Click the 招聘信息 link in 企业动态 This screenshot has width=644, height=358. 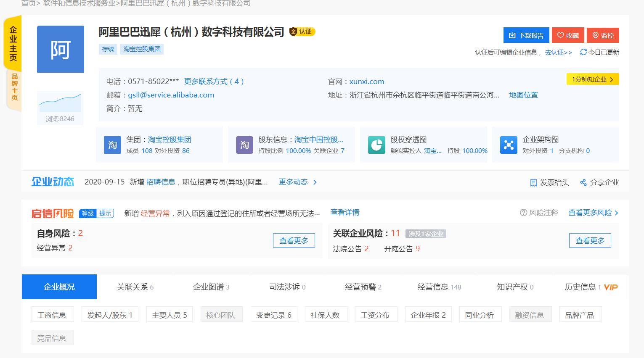click(x=161, y=182)
